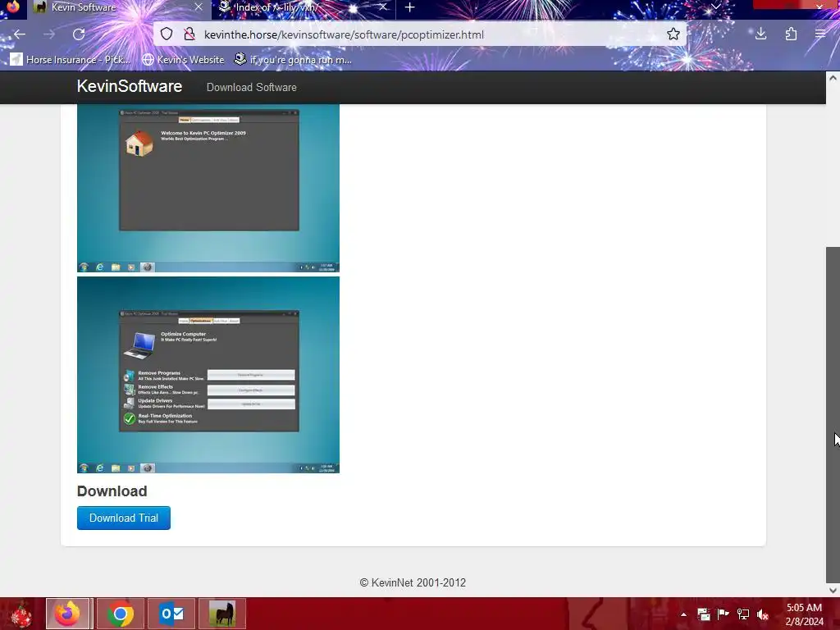Show hidden system tray icons arrow
Viewport: 840px width, 630px height.
click(x=683, y=614)
